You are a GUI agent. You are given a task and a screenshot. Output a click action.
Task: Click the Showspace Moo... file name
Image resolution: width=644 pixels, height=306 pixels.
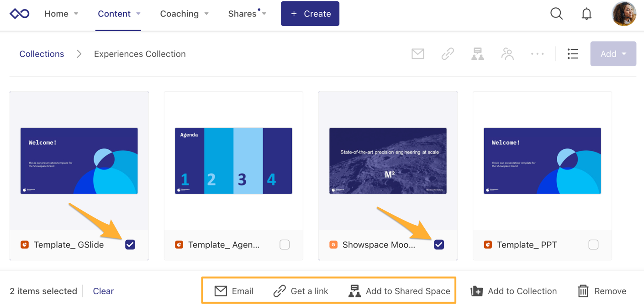(379, 245)
